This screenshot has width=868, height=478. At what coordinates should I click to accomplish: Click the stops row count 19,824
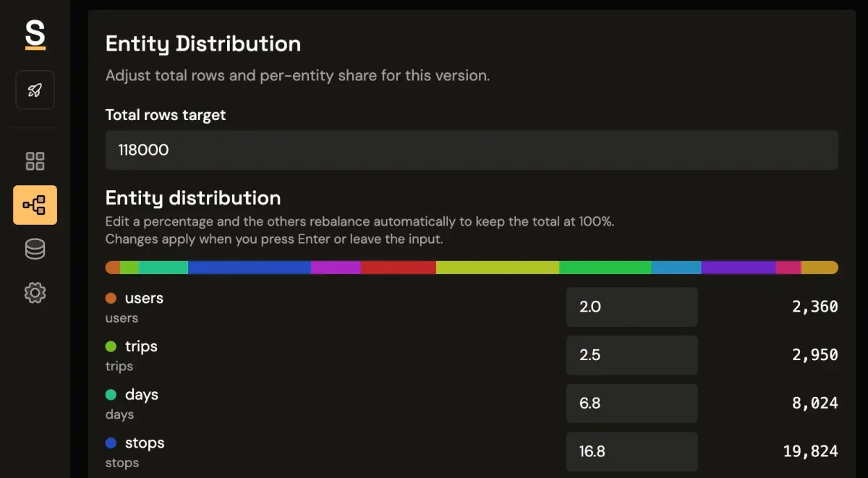point(810,451)
